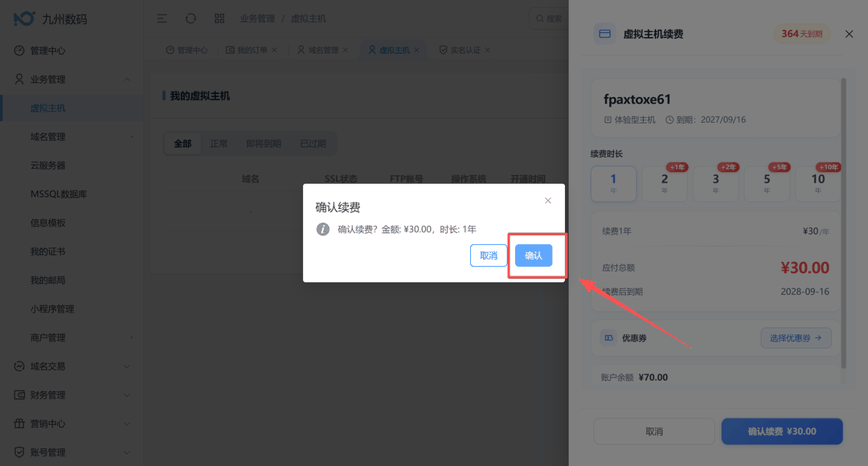This screenshot has width=868, height=466.
Task: Click the grid apps icon in top bar
Action: (219, 18)
